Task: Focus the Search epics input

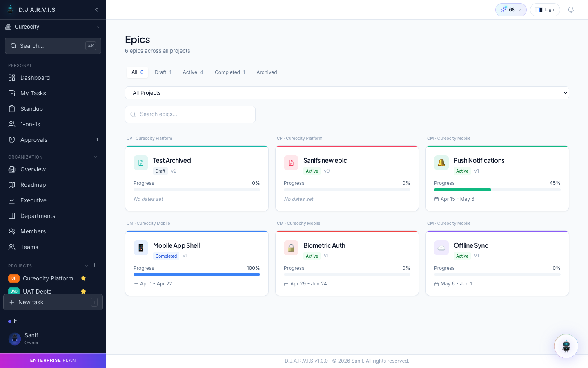Action: pos(190,114)
